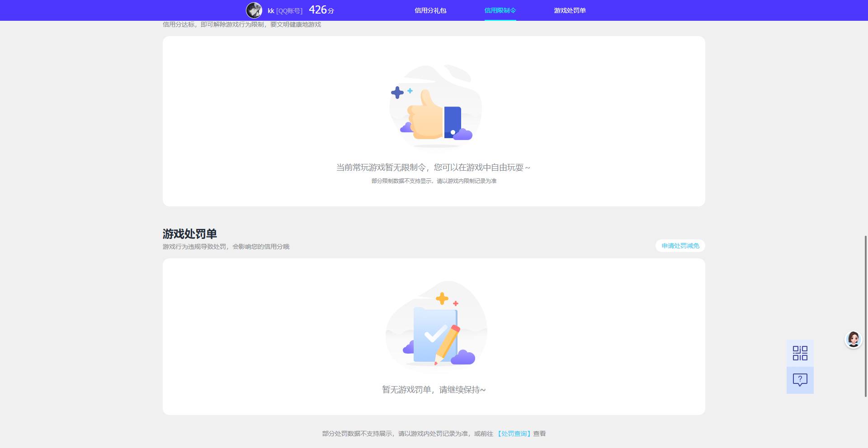Open the help question-mark icon

pos(800,380)
